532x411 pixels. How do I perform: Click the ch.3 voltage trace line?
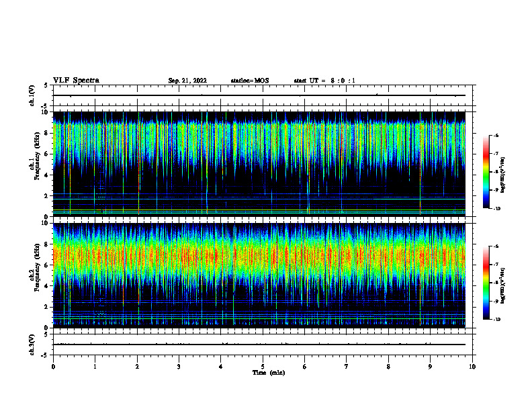[x=259, y=345]
